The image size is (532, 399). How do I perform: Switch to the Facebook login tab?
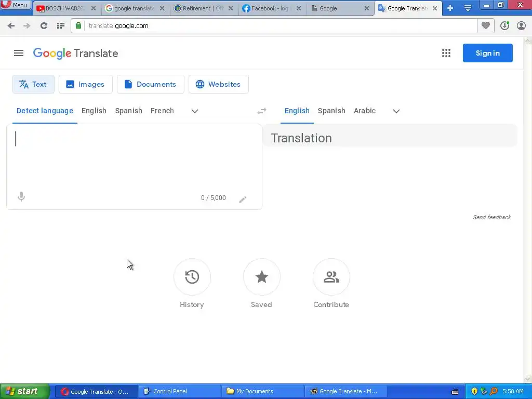tap(271, 8)
